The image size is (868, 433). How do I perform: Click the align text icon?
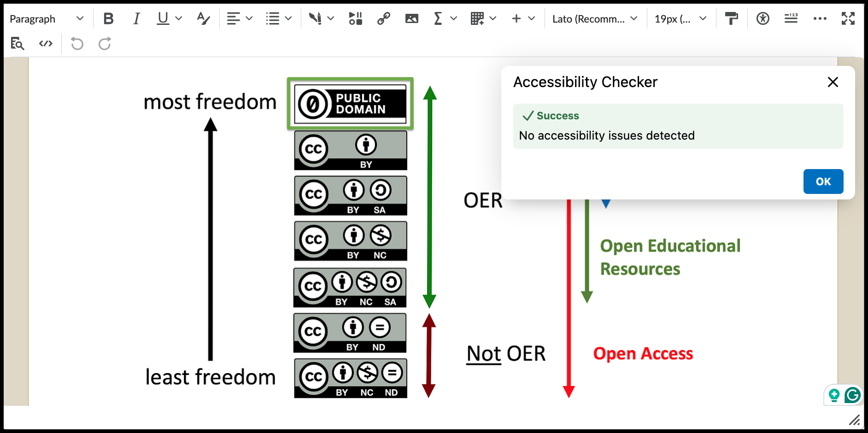[234, 19]
